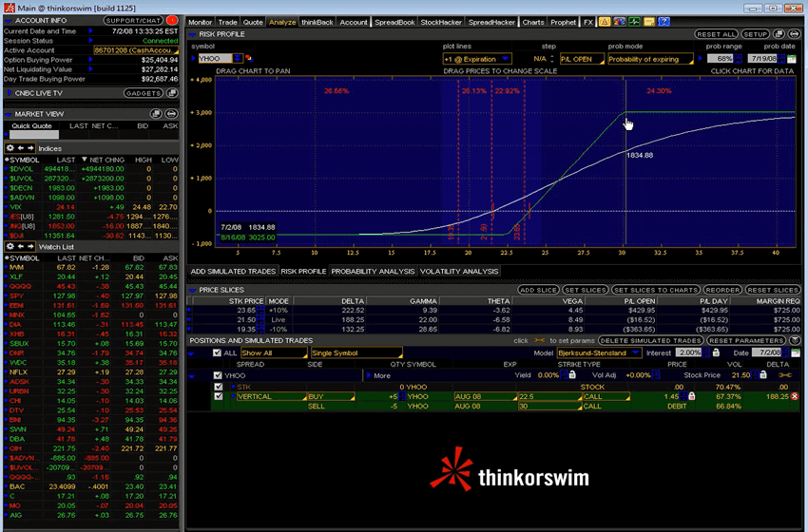Click the wrench icon in YHOO row
This screenshot has height=532, width=808.
785,375
